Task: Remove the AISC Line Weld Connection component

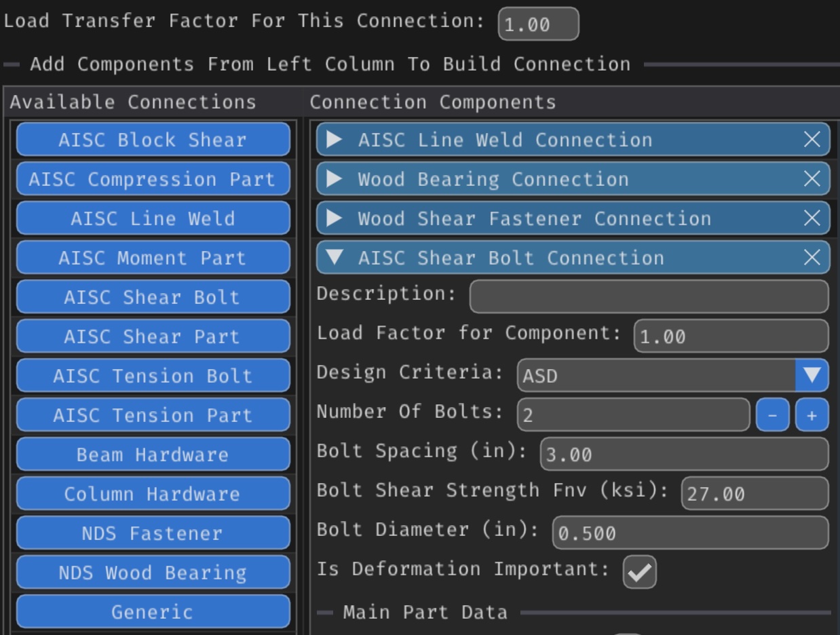Action: click(x=812, y=140)
